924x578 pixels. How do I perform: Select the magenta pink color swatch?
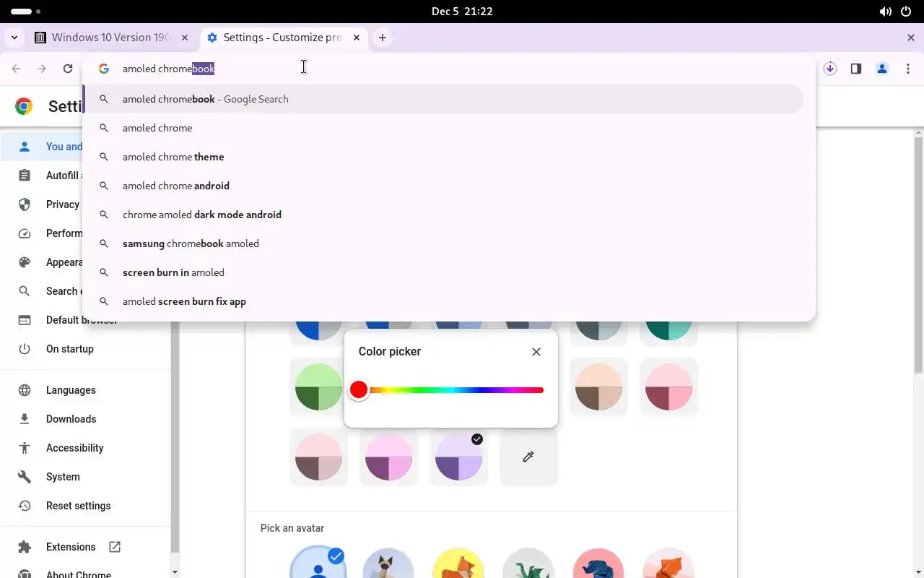click(x=388, y=457)
